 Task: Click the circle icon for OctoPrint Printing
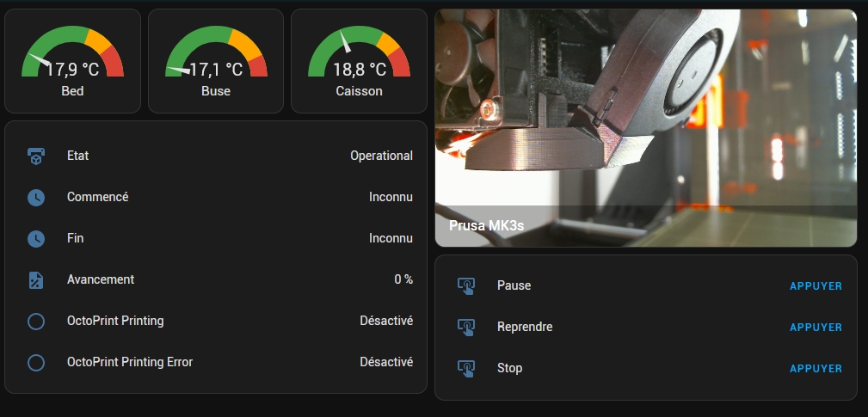coord(36,322)
